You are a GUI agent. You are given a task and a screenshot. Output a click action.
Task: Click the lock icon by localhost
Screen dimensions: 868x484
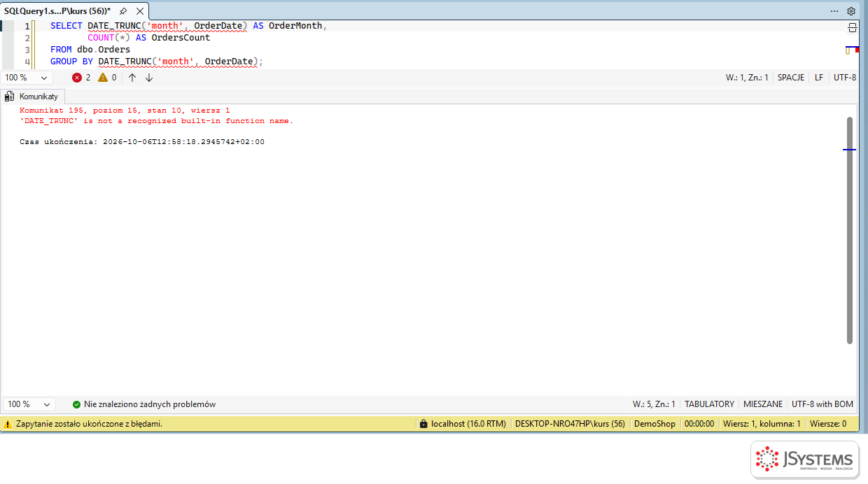pyautogui.click(x=423, y=424)
